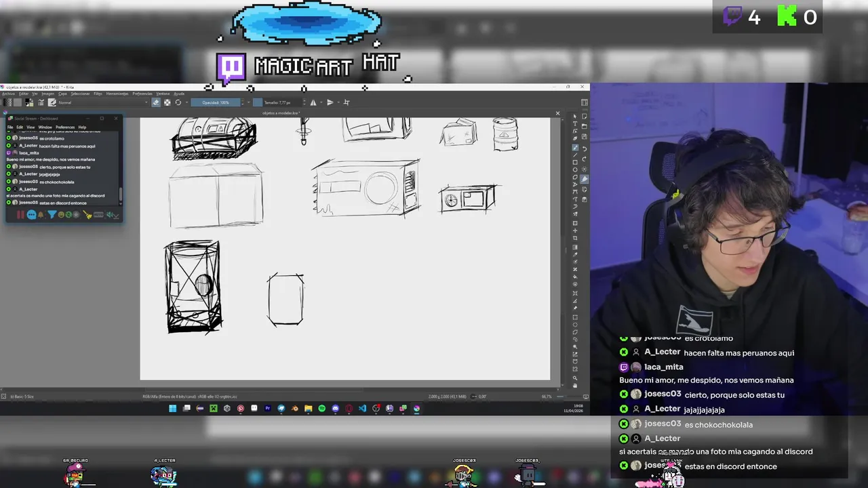
Task: Adjust the Opacidad 100% slider
Action: pos(216,102)
